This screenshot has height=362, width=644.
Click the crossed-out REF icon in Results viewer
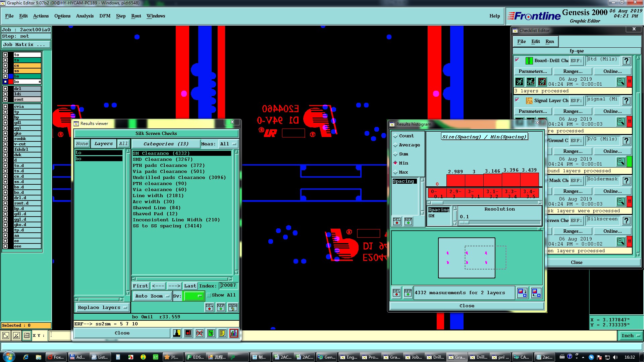click(x=200, y=333)
